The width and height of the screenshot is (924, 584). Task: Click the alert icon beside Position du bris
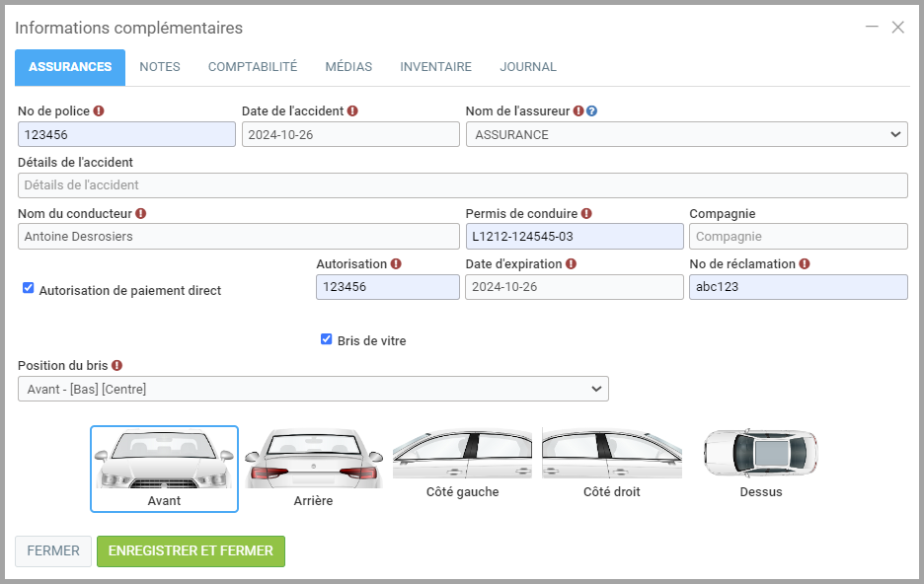pos(116,365)
